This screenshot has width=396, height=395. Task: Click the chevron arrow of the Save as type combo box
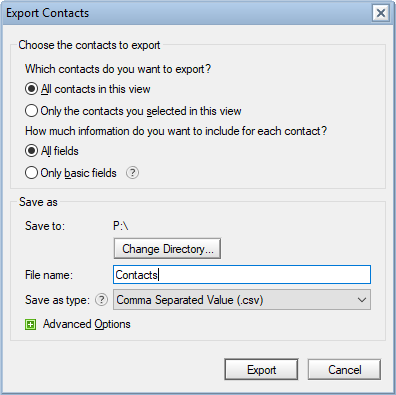[362, 300]
